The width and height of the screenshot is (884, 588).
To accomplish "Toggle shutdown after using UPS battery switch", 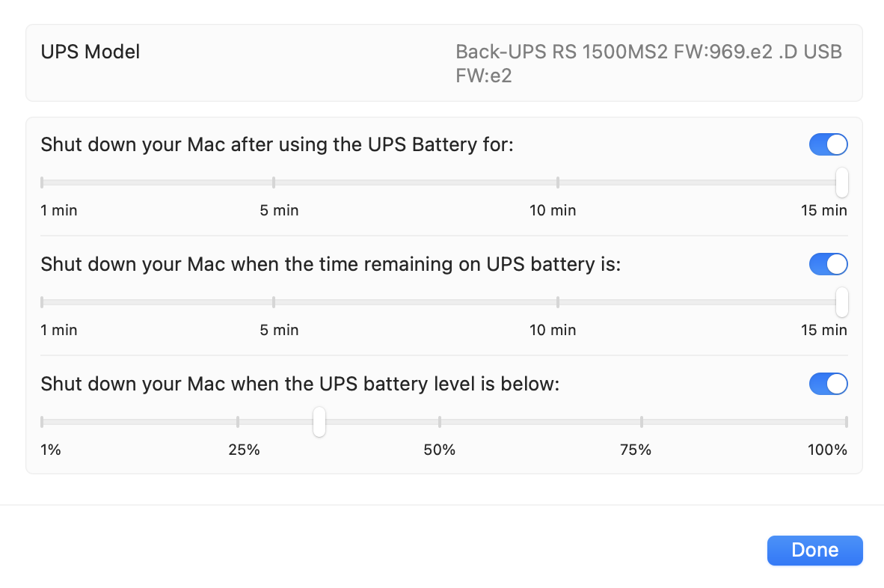I will (828, 144).
